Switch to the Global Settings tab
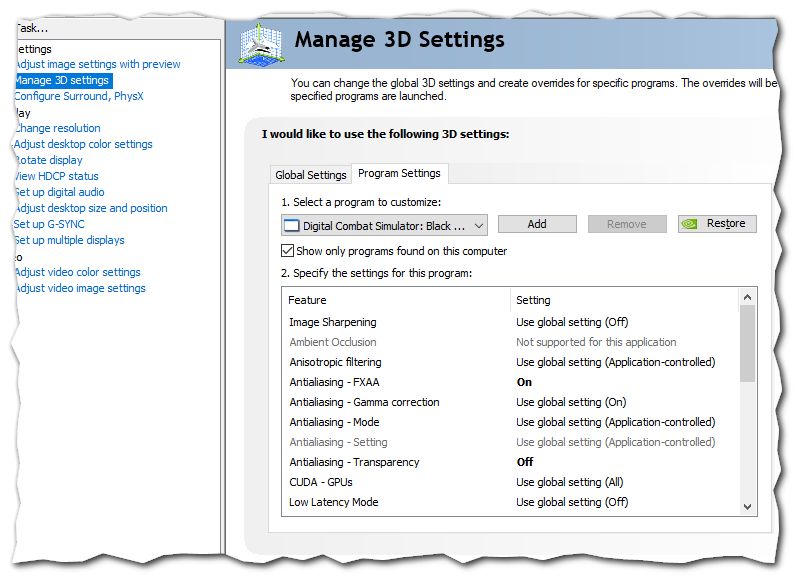The height and width of the screenshot is (582, 801). click(310, 175)
